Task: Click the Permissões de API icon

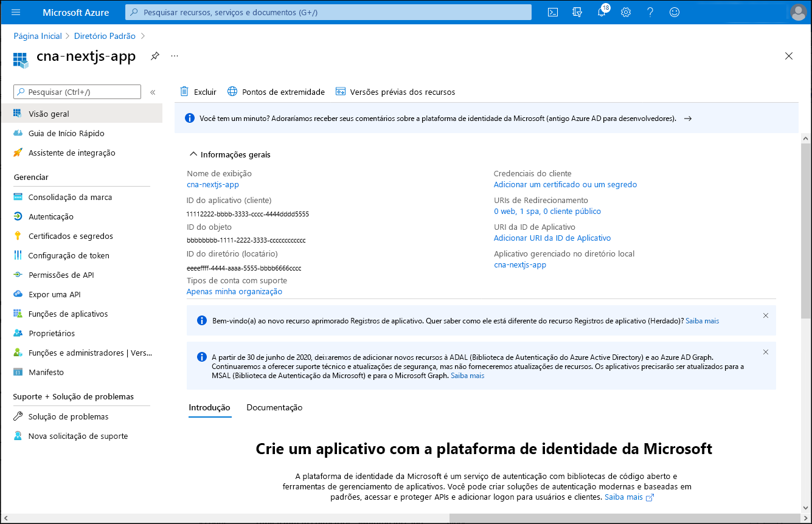Action: (x=18, y=275)
